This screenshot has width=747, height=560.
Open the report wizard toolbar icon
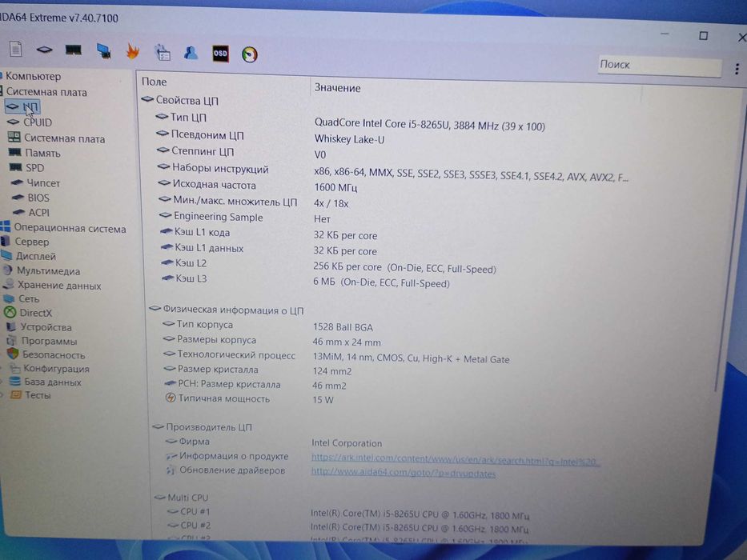[163, 52]
